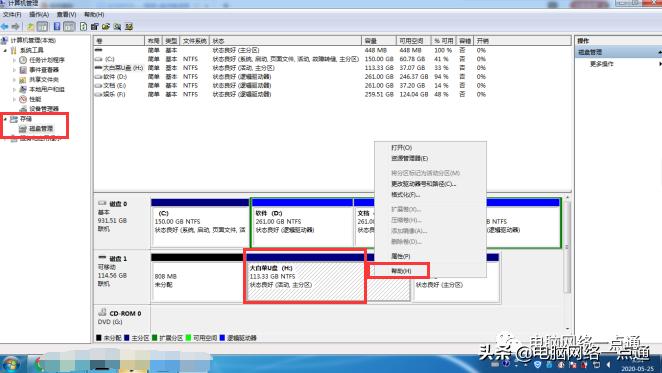Expand the 共享文件夹 tree node
Viewport: 662px width, 373px height.
[x=14, y=79]
